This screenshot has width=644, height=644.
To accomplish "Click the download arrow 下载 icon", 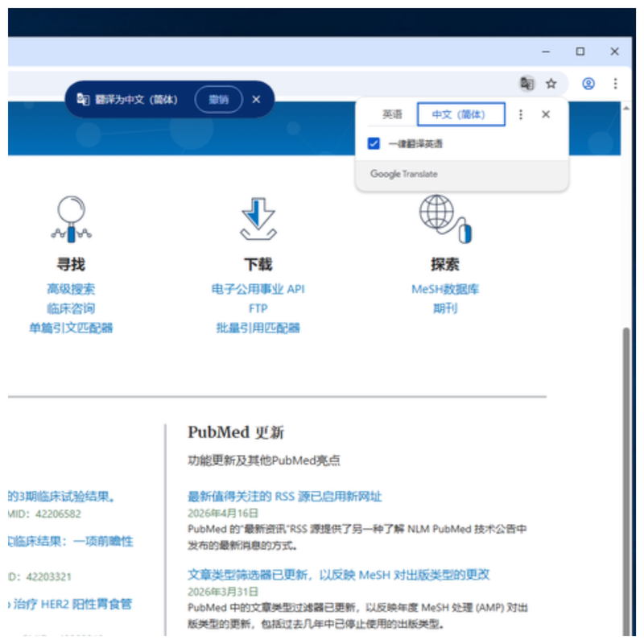I will click(x=258, y=218).
